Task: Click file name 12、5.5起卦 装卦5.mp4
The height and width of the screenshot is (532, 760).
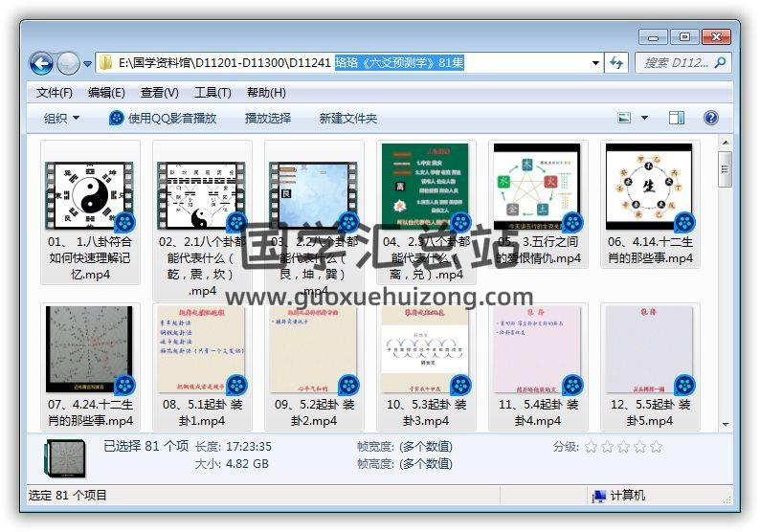Action: (x=650, y=412)
